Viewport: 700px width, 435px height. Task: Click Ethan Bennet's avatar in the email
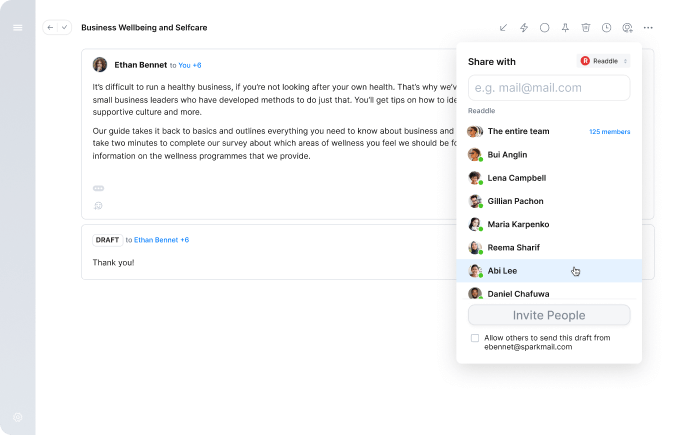coord(100,65)
